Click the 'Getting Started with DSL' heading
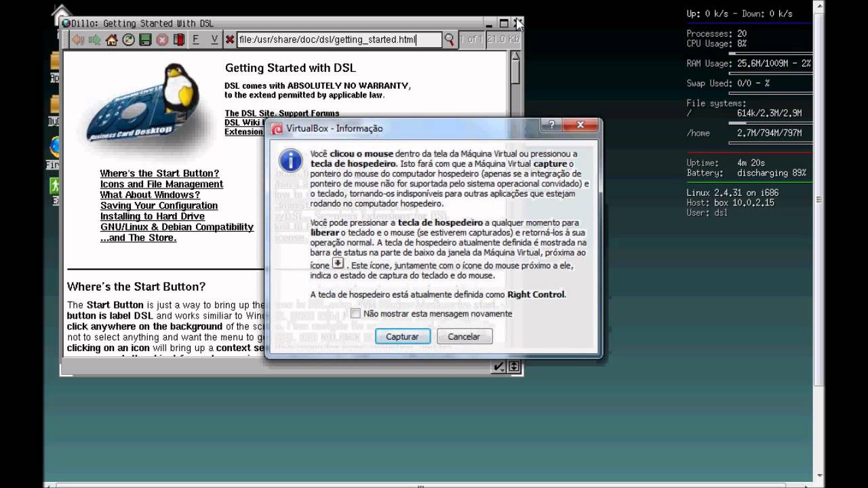 pos(290,68)
